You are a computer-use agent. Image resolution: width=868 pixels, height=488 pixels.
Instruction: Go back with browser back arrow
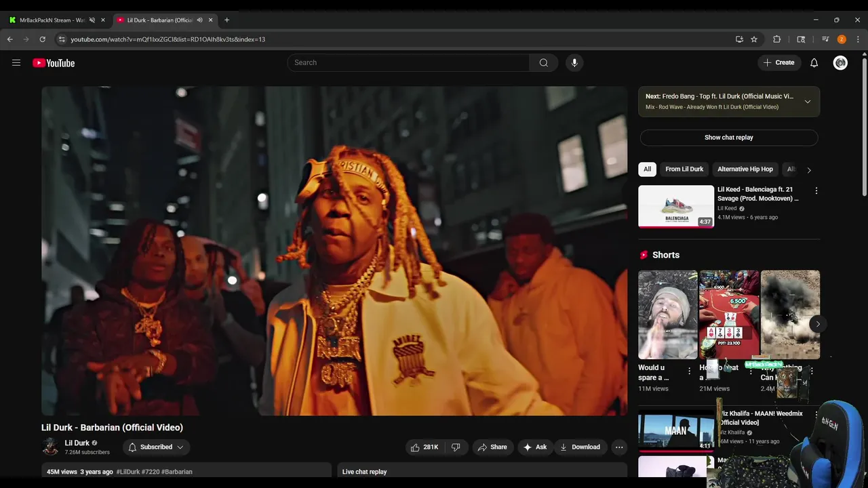(10, 39)
